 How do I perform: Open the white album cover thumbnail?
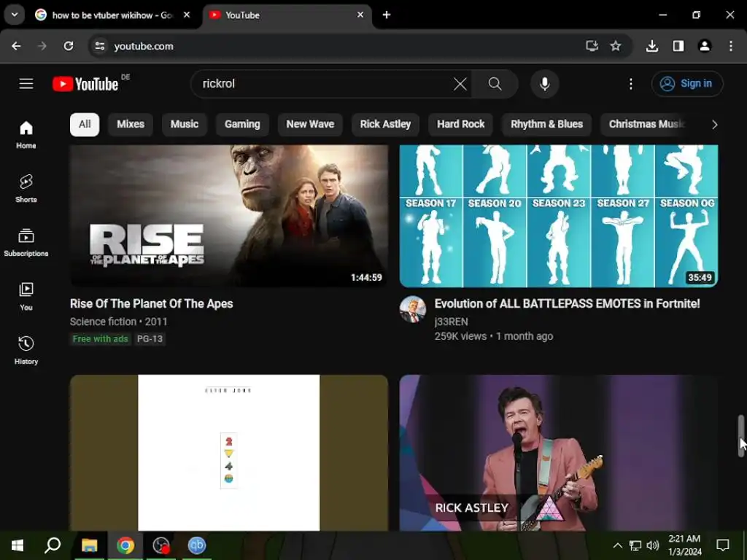coord(229,452)
